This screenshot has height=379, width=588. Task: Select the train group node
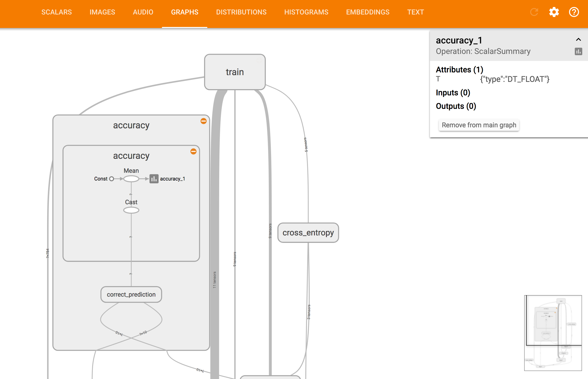tap(235, 72)
